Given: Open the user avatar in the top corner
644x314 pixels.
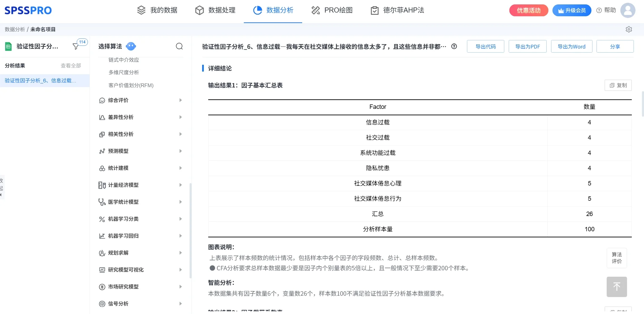Looking at the screenshot, I should coord(628,10).
